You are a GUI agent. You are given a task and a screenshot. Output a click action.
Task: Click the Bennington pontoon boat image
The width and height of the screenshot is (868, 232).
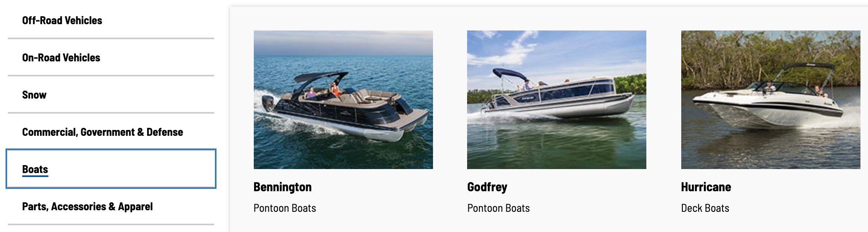click(343, 100)
